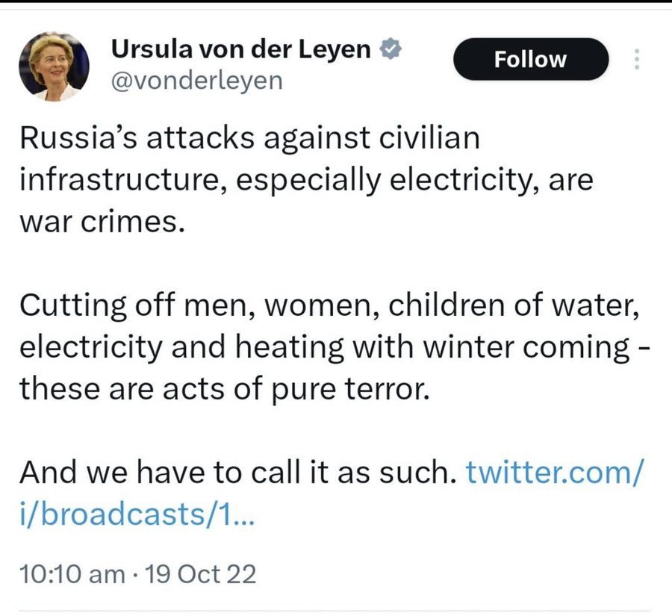This screenshot has width=672, height=616.
Task: Click the "these are acts of pure terror" line
Action: point(224,389)
